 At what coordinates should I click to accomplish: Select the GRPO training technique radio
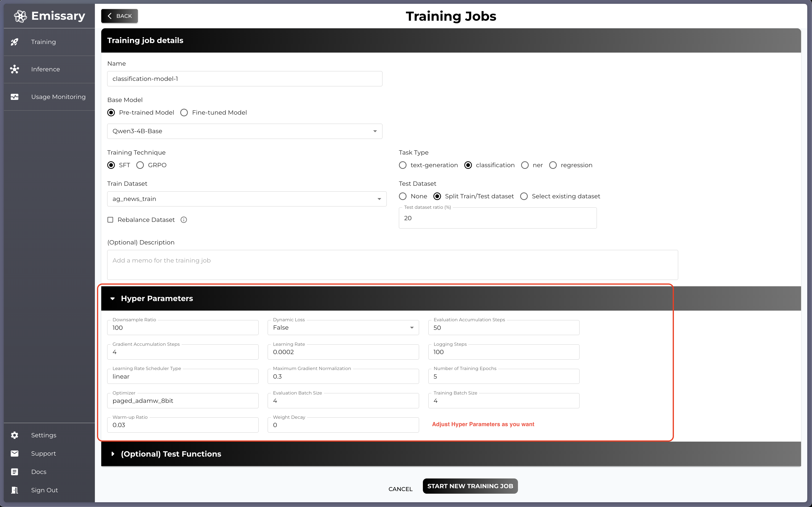point(140,165)
